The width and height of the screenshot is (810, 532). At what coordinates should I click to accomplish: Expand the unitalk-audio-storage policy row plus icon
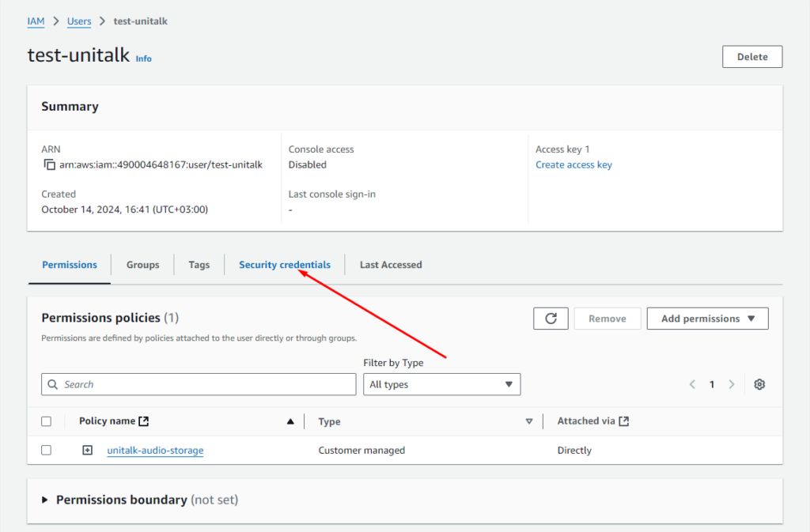pyautogui.click(x=88, y=451)
